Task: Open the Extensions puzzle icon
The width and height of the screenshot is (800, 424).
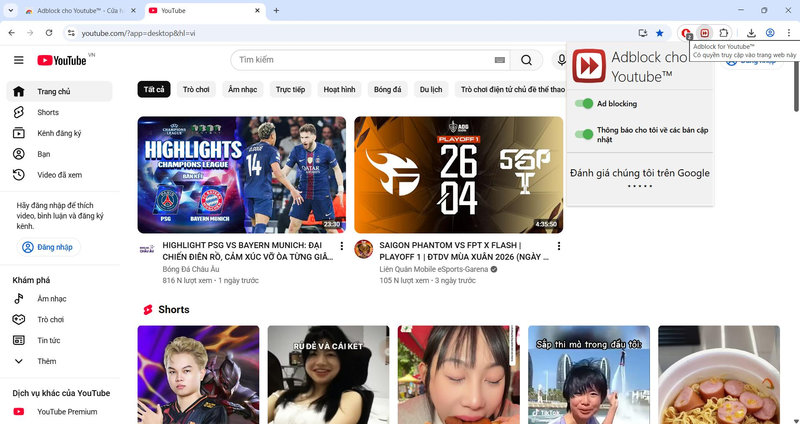Action: tap(723, 33)
